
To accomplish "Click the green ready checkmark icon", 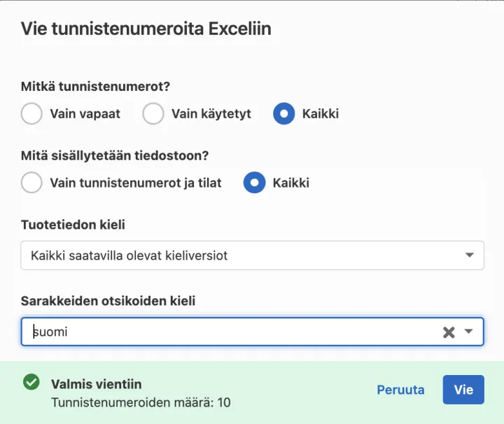I will pos(31,382).
